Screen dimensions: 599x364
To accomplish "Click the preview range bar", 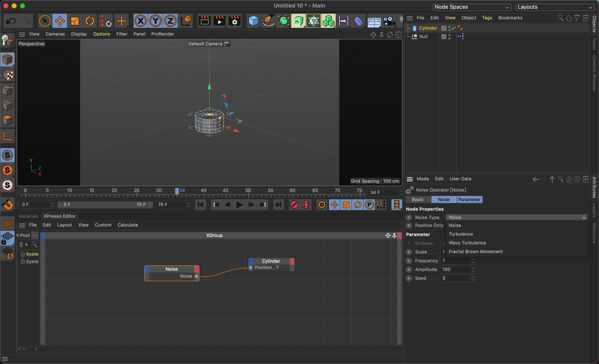I will coord(105,205).
